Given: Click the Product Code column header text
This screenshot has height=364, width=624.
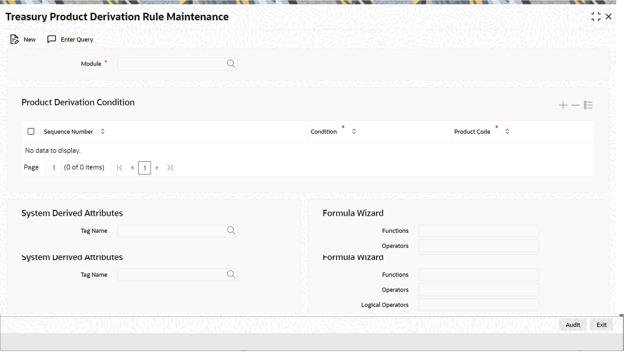Looking at the screenshot, I should (x=472, y=131).
